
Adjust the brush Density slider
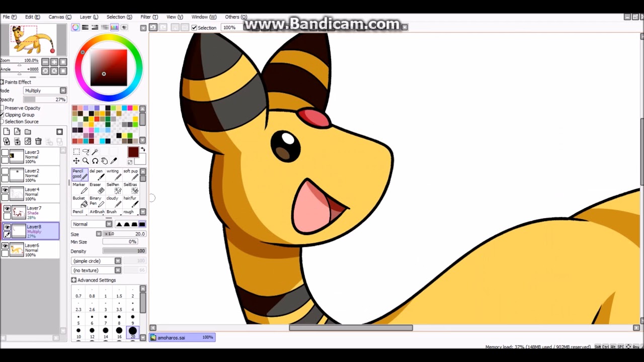[124, 251]
